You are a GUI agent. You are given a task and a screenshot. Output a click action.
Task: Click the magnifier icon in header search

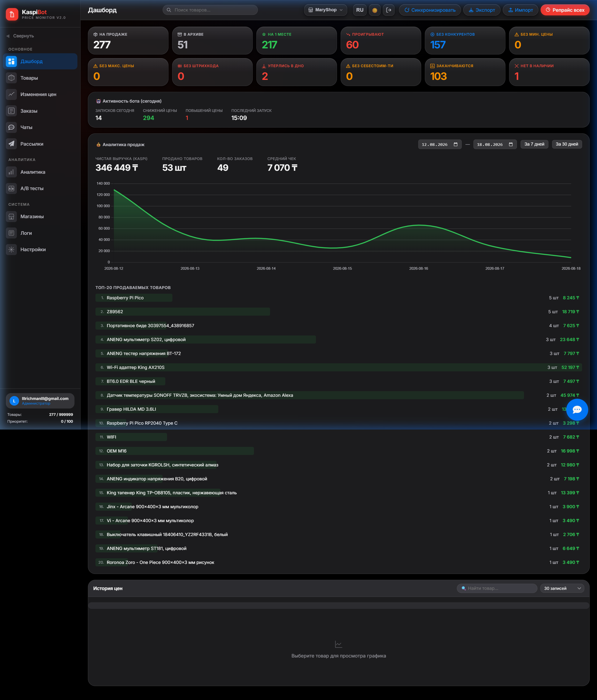point(169,10)
